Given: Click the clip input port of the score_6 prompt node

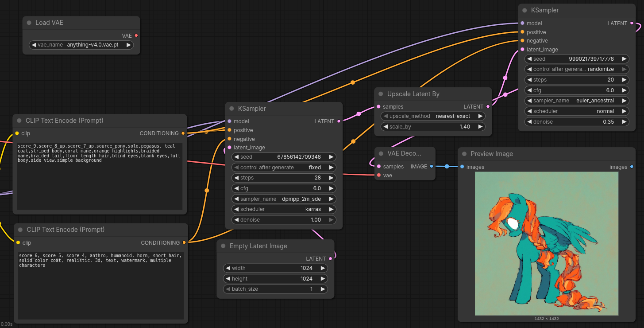Looking at the screenshot, I should coord(18,242).
